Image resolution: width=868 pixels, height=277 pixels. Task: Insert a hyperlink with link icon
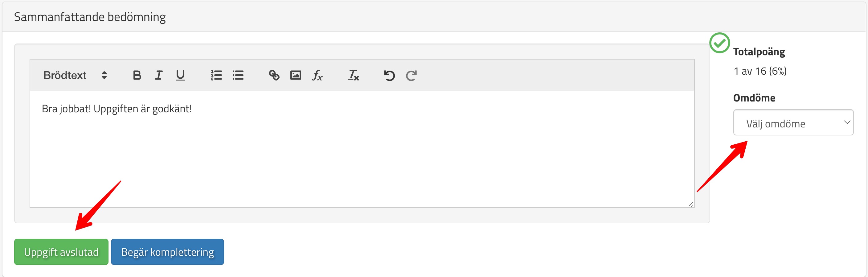click(x=274, y=75)
